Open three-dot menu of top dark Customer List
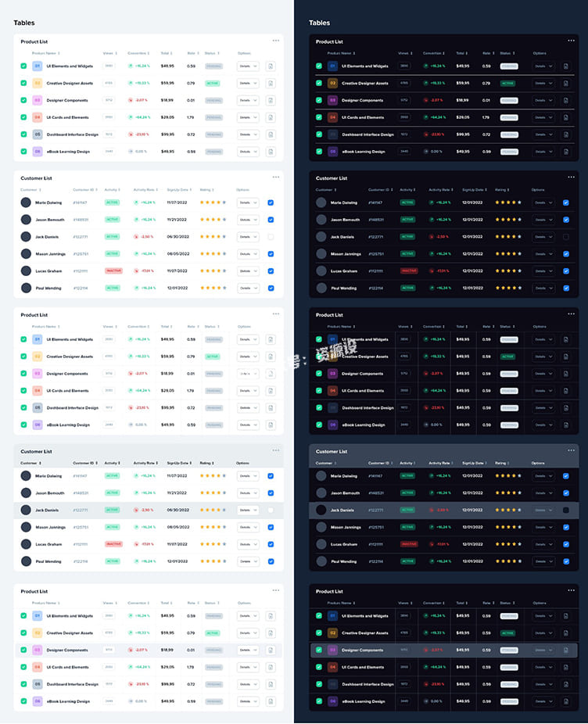The image size is (588, 724). click(x=571, y=177)
